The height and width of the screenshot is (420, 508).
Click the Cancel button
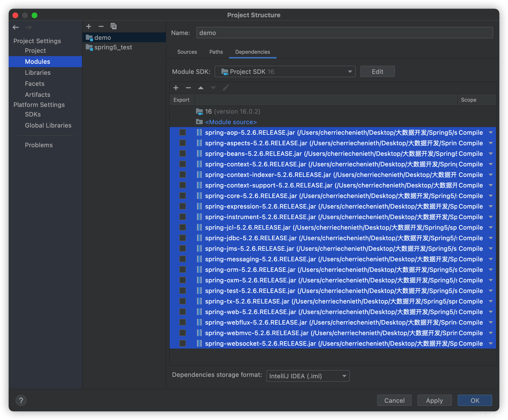tap(394, 400)
